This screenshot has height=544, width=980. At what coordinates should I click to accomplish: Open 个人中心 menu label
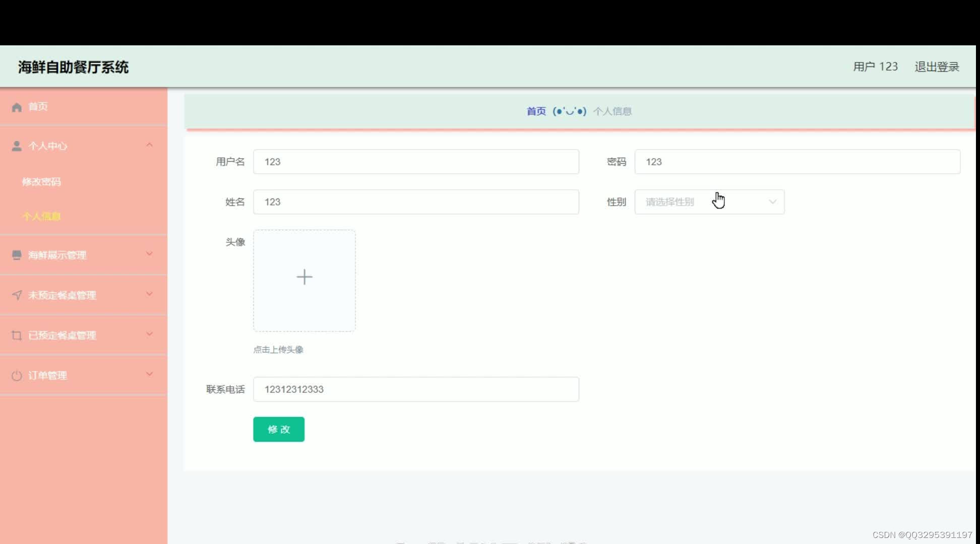[47, 146]
